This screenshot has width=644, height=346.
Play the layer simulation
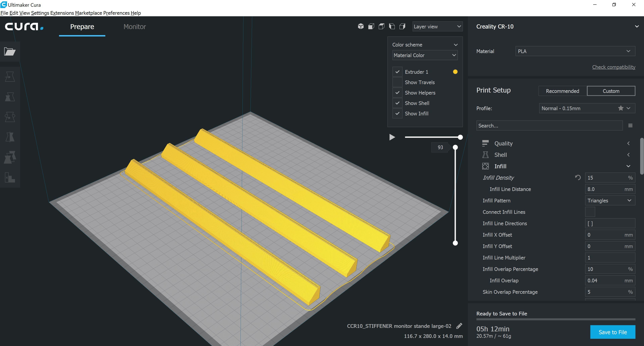(392, 137)
